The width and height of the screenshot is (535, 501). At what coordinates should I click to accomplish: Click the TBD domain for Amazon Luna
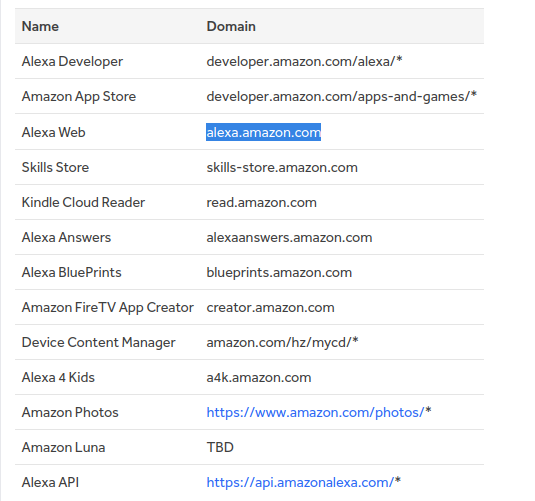[x=220, y=447]
